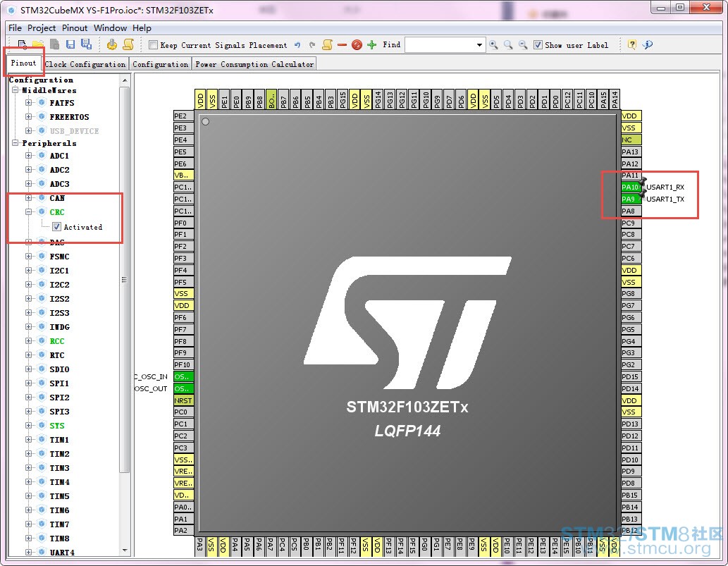This screenshot has height=566, width=728.
Task: Open the Project menu
Action: [x=42, y=28]
